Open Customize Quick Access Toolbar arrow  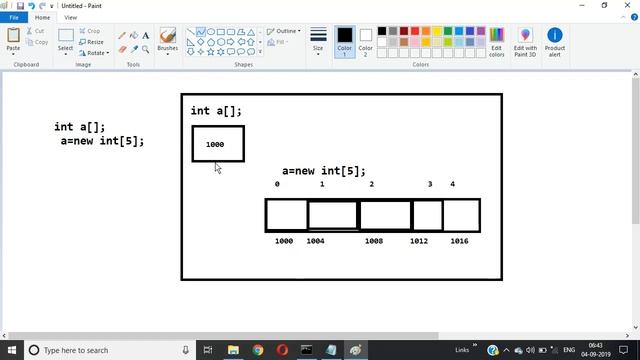52,6
